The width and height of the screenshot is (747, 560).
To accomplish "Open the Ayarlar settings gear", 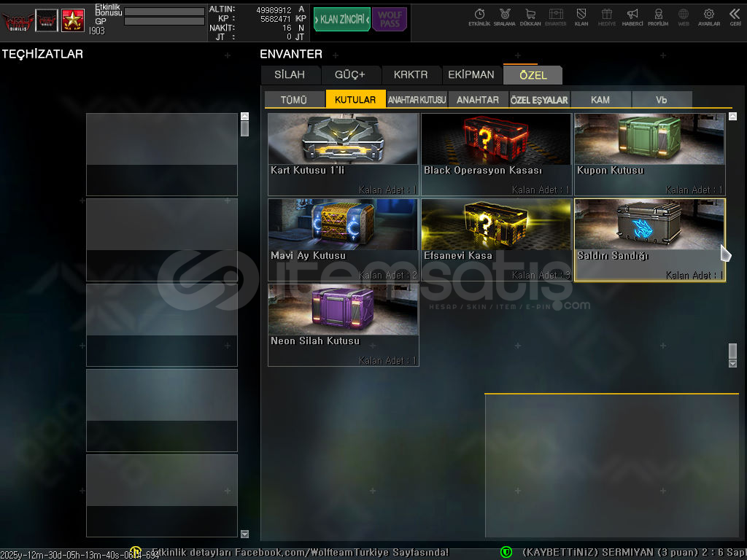I will click(708, 16).
